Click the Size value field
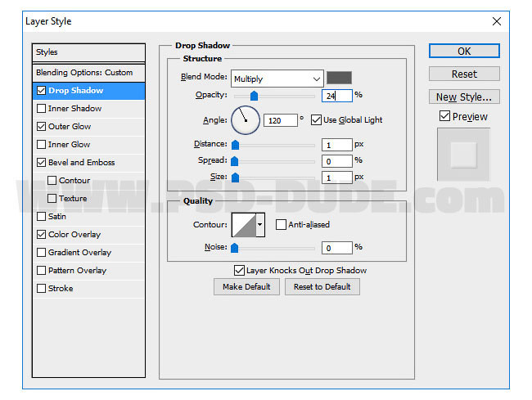 (x=337, y=178)
